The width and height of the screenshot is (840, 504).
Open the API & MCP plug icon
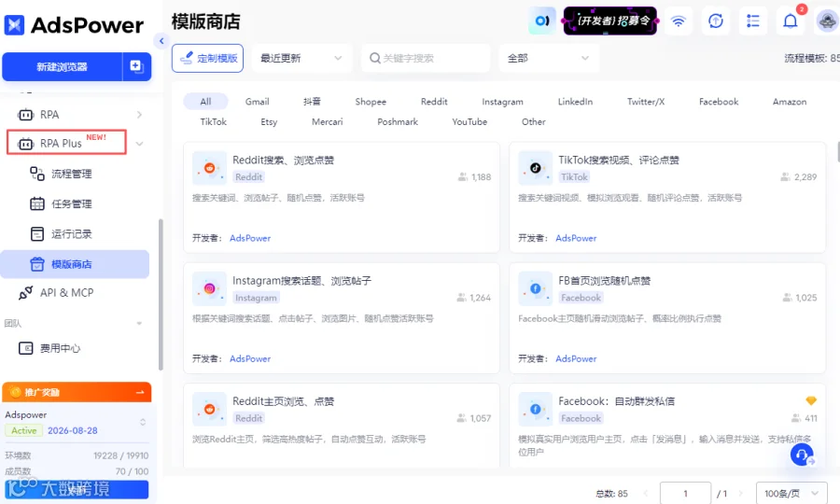pyautogui.click(x=26, y=293)
